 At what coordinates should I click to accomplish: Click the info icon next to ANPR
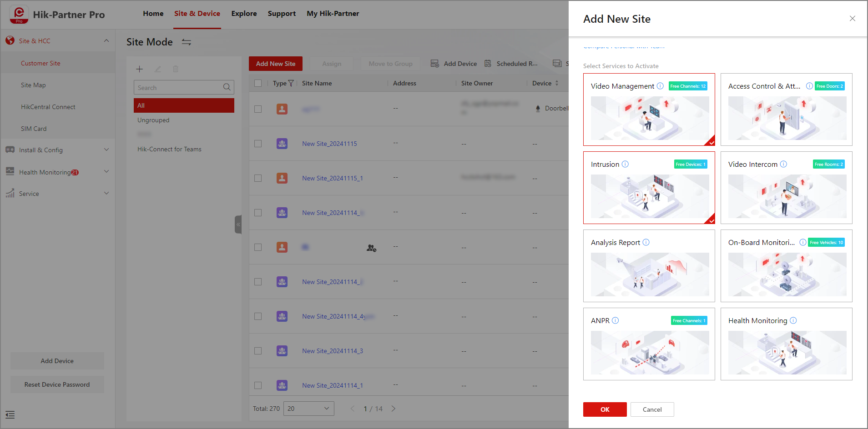coord(616,320)
